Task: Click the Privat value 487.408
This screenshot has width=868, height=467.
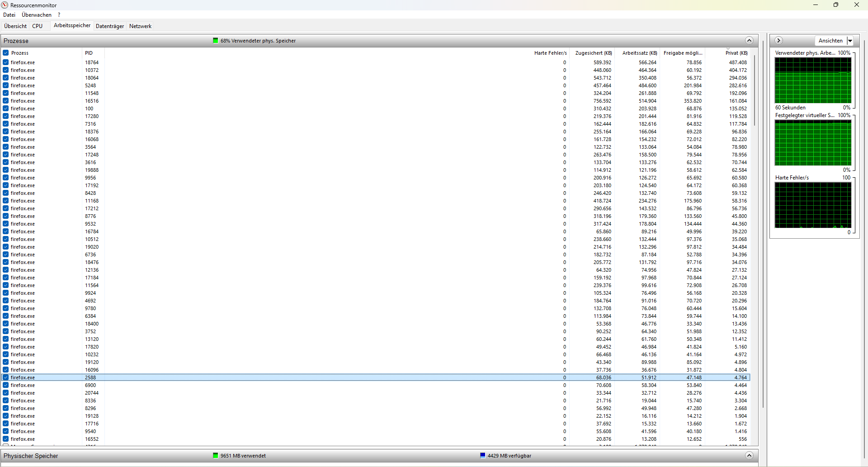Action: pos(738,62)
